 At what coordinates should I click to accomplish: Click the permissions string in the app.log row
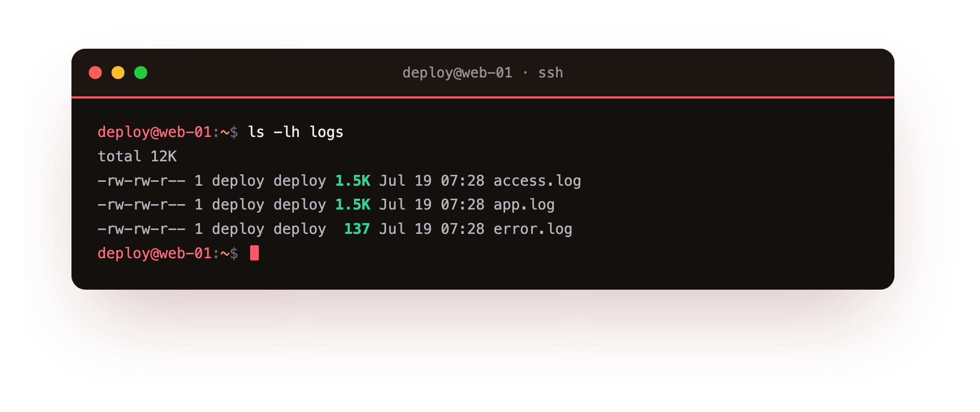coord(141,205)
